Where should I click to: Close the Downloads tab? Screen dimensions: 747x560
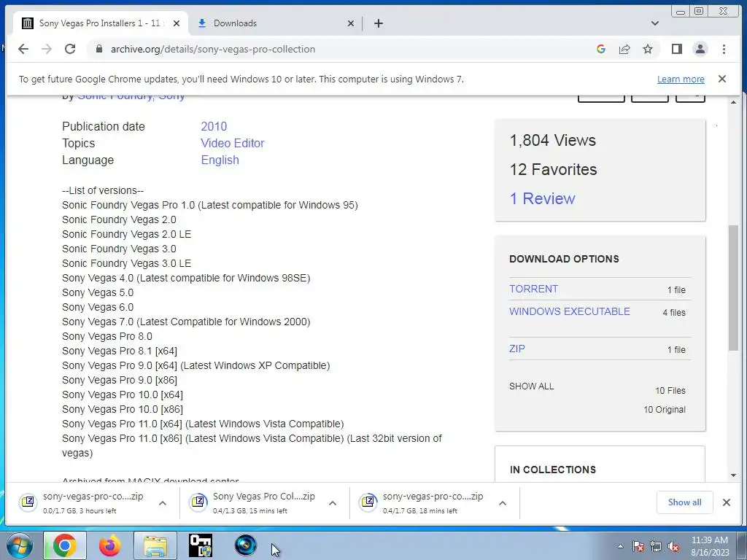(x=351, y=23)
